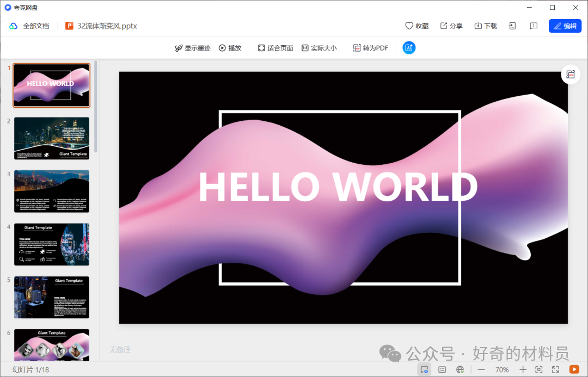Image resolution: width=588 pixels, height=377 pixels.
Task: Convert file with 转为PDF
Action: [371, 48]
